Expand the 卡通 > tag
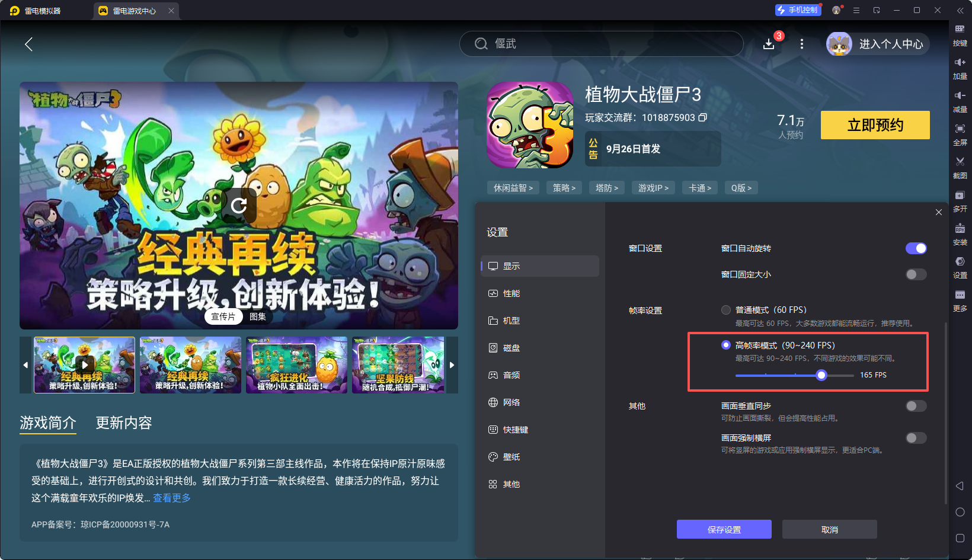 pos(700,188)
